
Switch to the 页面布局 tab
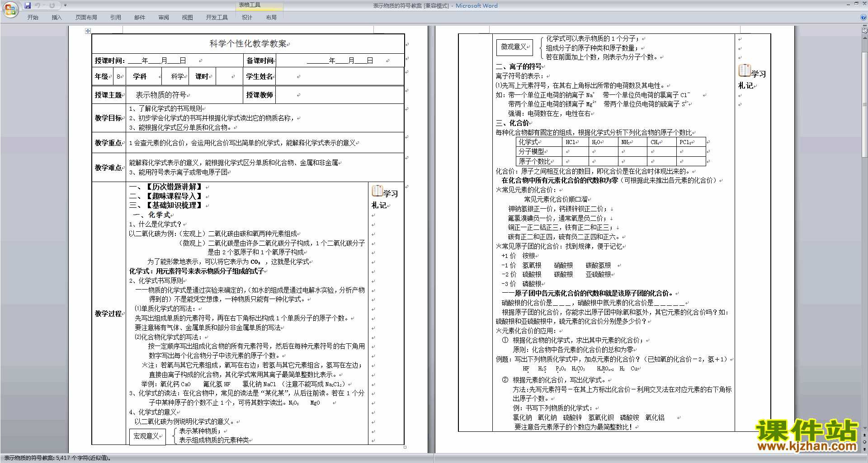86,18
